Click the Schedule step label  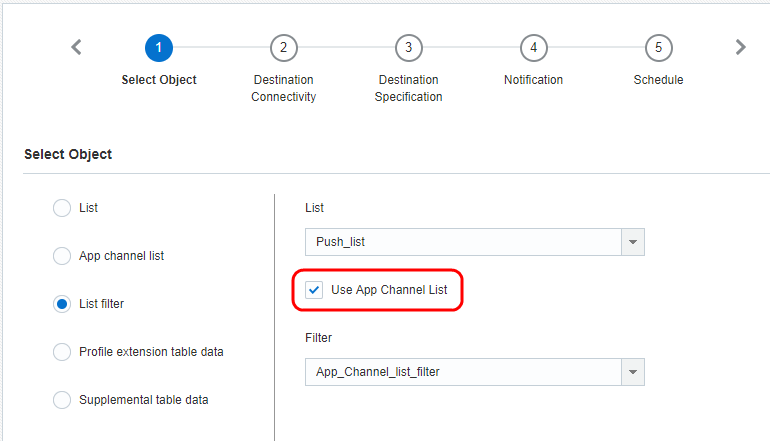[658, 80]
